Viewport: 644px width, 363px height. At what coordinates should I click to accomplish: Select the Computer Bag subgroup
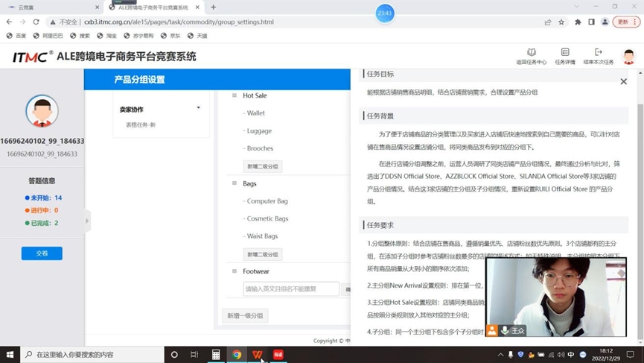[x=267, y=201]
